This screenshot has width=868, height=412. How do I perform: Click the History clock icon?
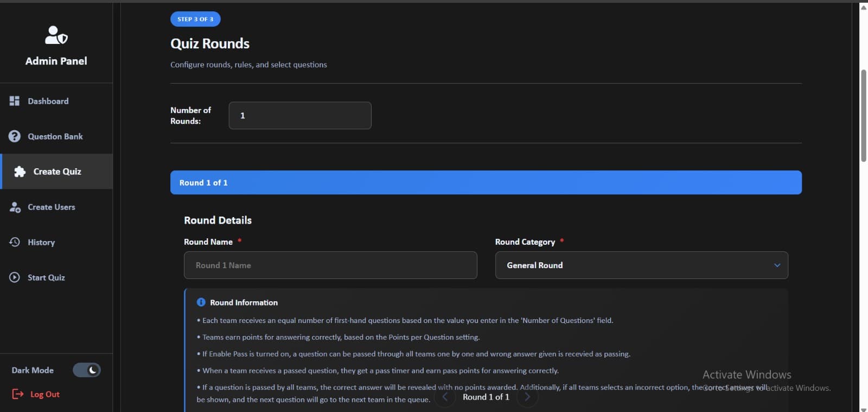pos(15,242)
